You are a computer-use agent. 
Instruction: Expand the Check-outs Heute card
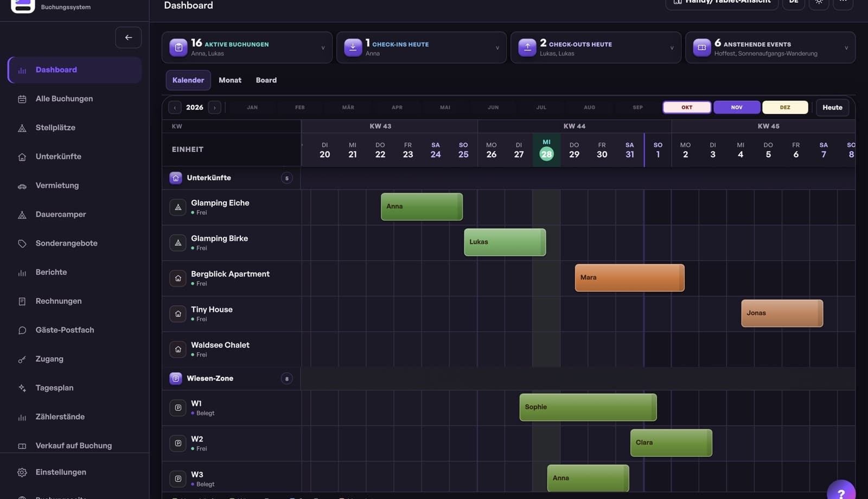pos(596,48)
